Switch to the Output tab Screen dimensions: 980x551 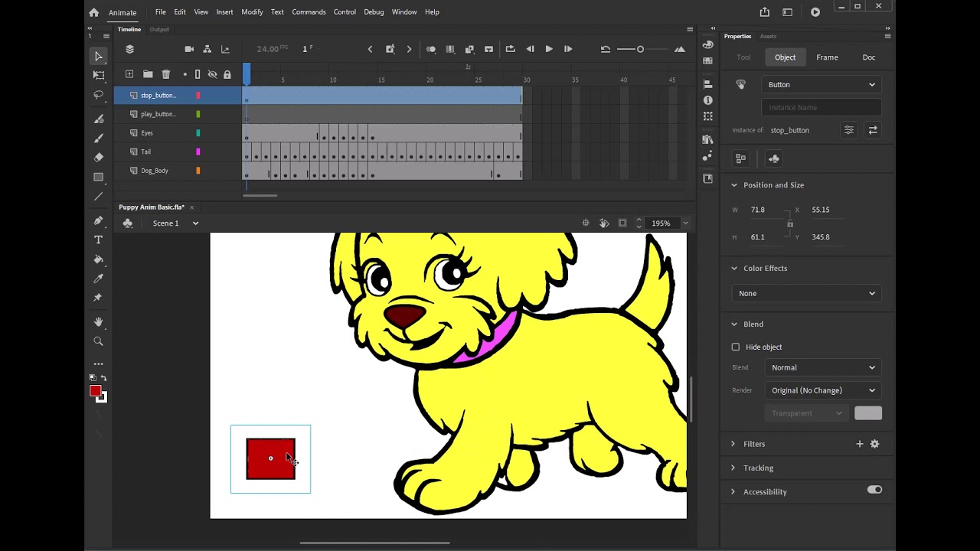coord(159,29)
